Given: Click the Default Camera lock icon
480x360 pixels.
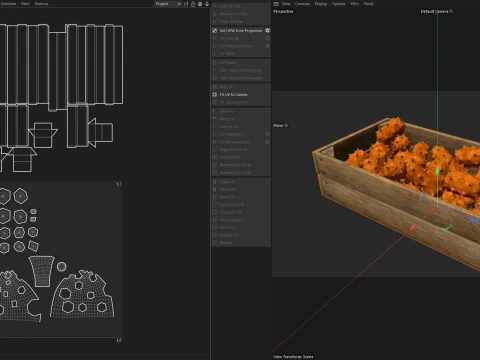Looking at the screenshot, I should [451, 11].
